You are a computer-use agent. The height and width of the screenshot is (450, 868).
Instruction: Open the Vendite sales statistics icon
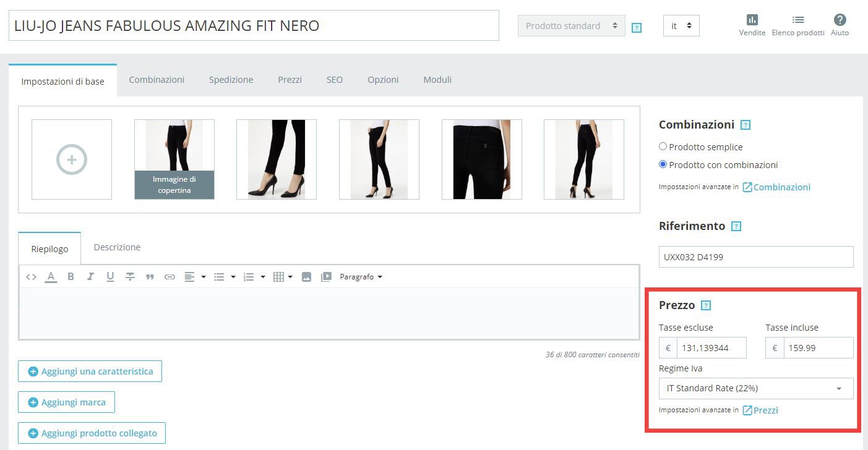click(x=752, y=25)
